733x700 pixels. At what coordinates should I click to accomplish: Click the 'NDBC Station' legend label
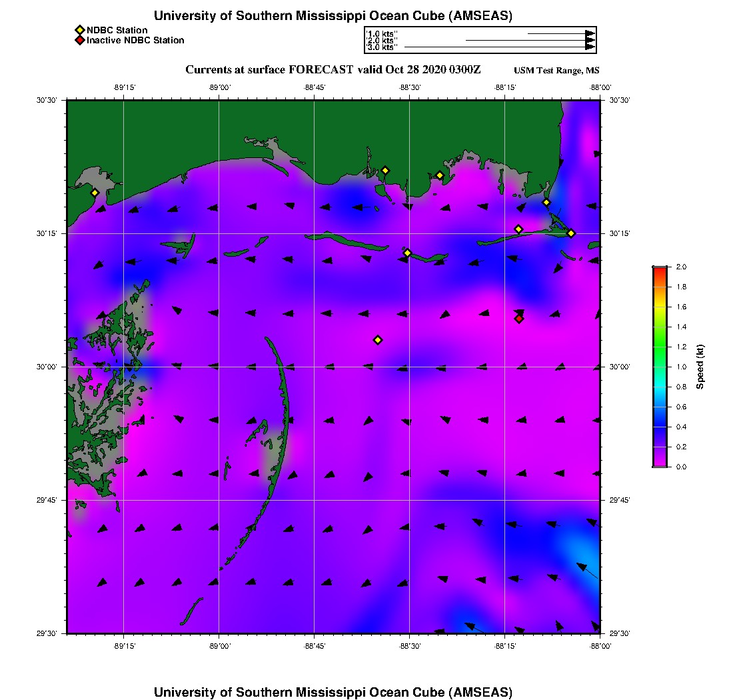tap(117, 30)
